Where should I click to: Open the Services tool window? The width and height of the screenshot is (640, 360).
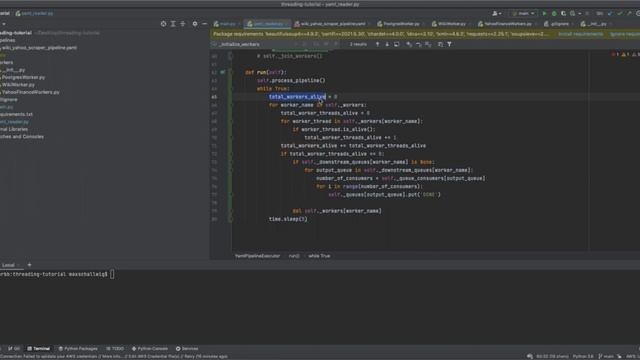187,349
